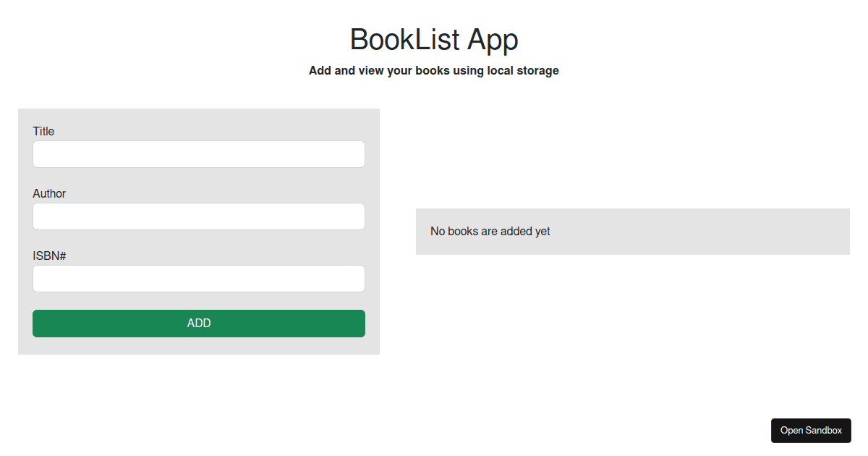Focus the Author text box
The width and height of the screenshot is (868, 456).
click(x=199, y=216)
